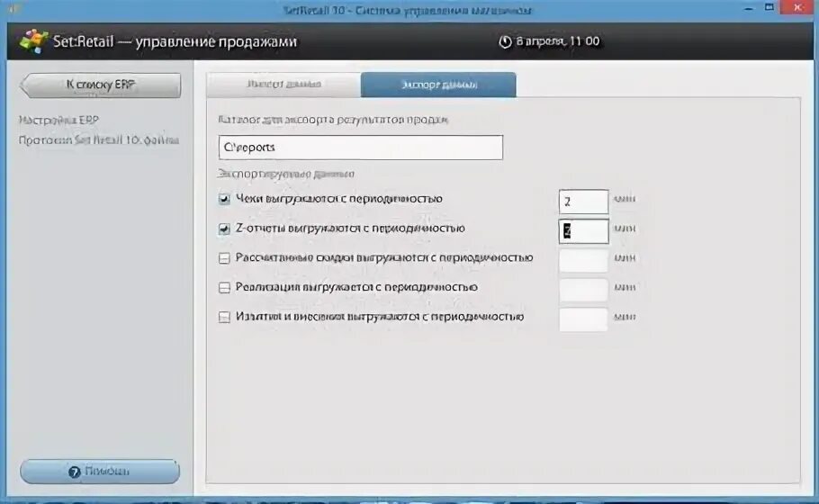Switch to the Импорт данных tab

click(x=283, y=85)
